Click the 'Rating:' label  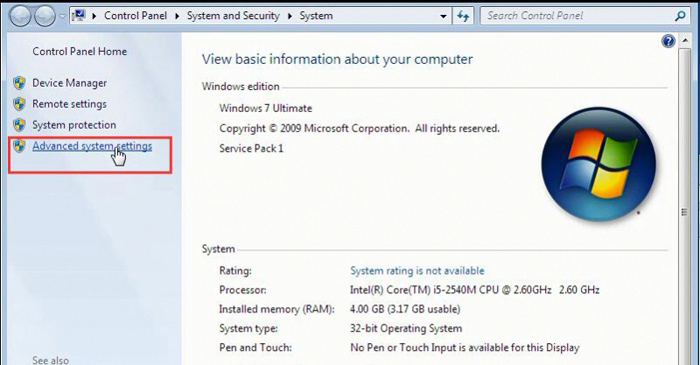pyautogui.click(x=235, y=271)
